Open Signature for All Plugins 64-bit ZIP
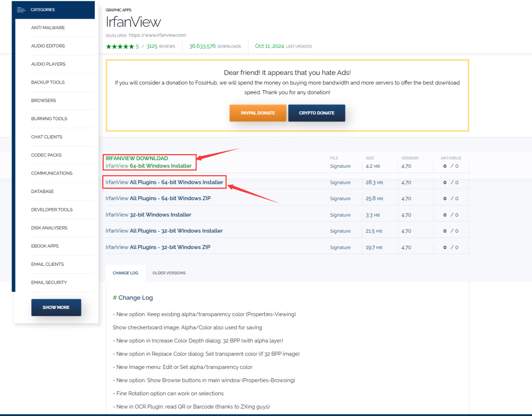The height and width of the screenshot is (416, 532). pos(340,199)
